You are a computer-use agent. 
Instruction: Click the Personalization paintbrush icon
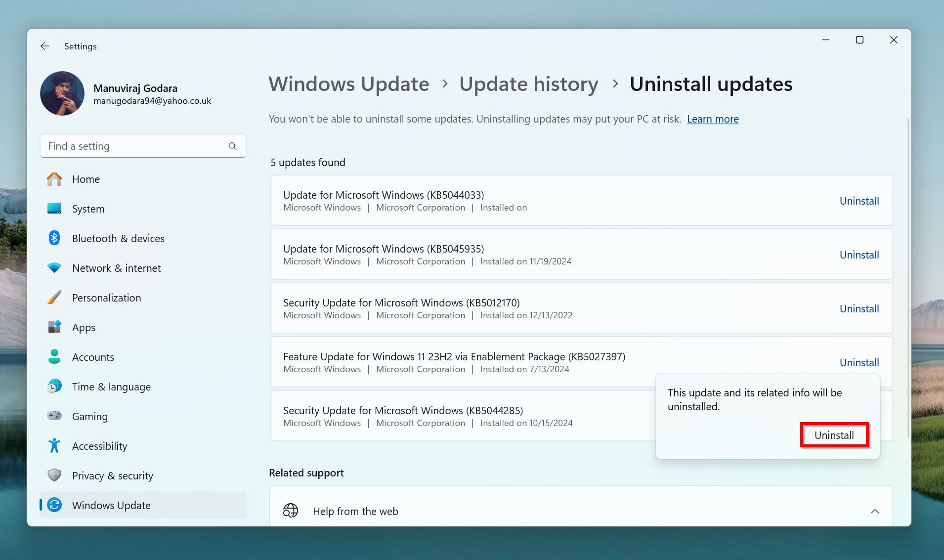pos(54,298)
